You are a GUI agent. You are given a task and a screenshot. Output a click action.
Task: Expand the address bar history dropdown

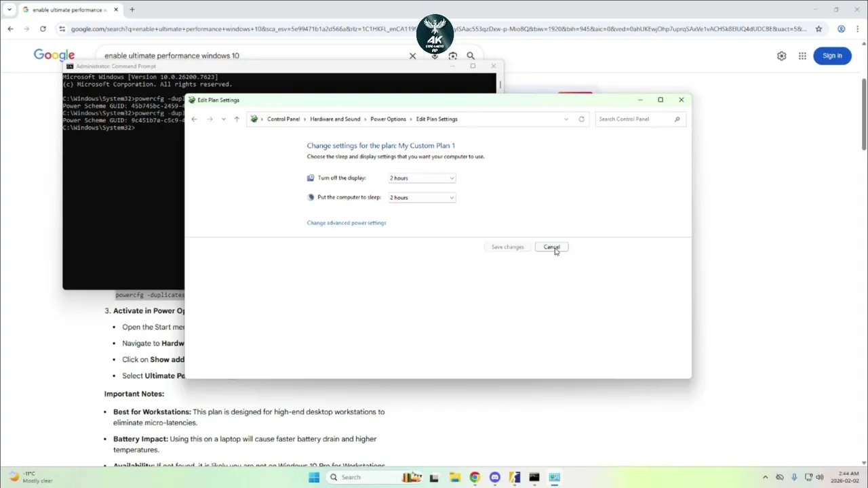click(x=566, y=119)
